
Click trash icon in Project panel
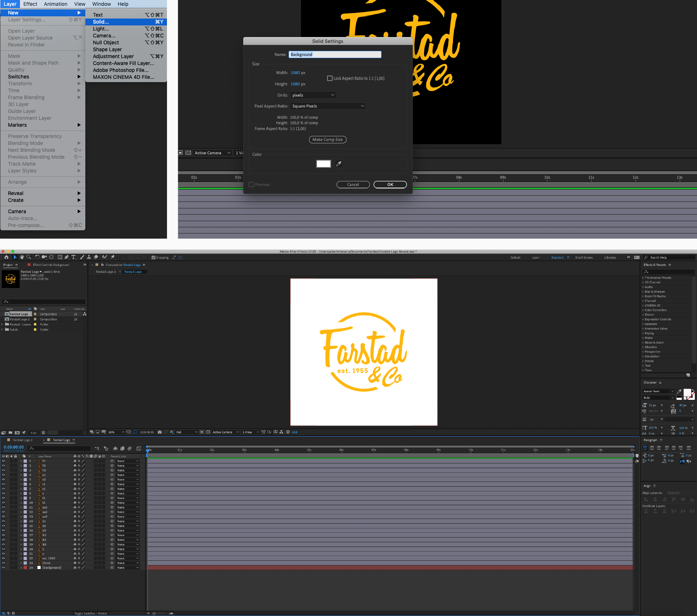click(43, 433)
